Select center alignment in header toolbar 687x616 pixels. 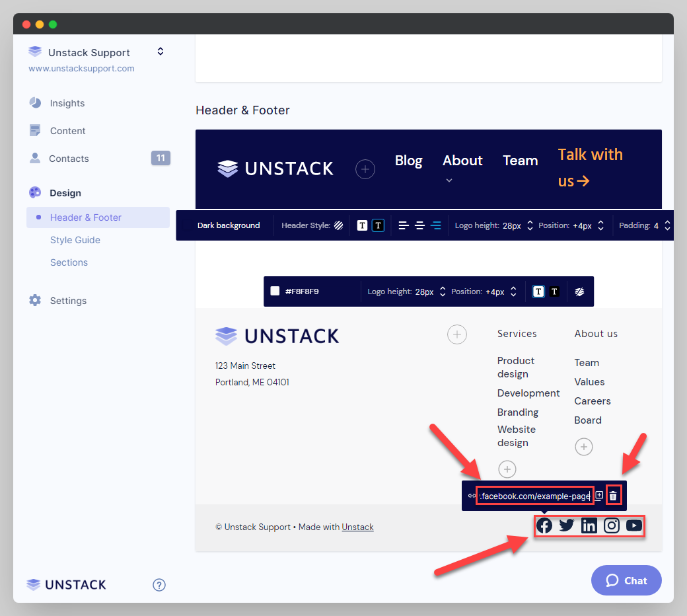(419, 225)
